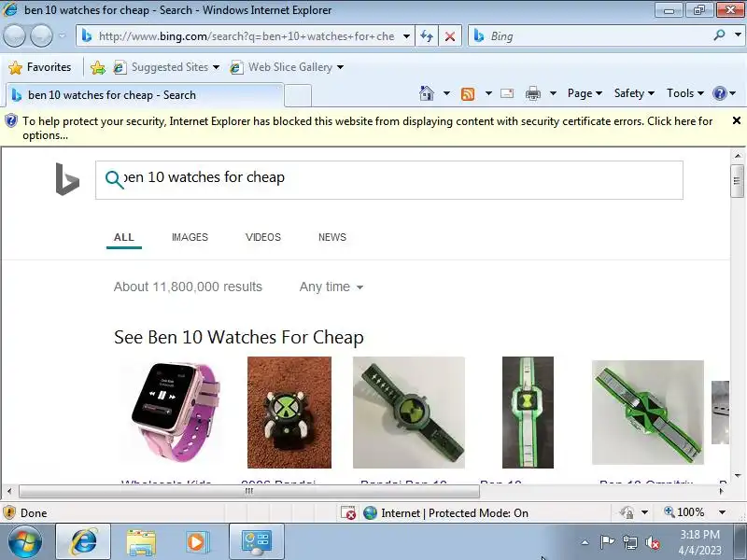Open the recent pages dropdown arrow
The width and height of the screenshot is (747, 560).
[63, 36]
